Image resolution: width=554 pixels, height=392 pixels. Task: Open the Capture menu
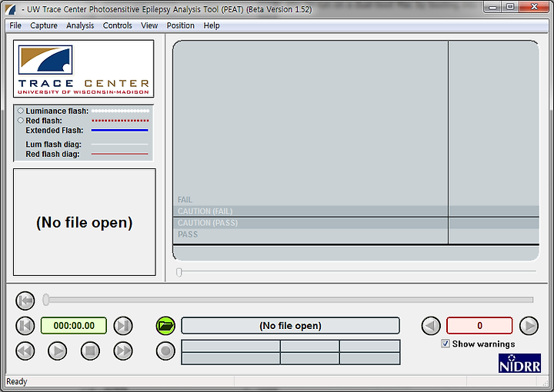pyautogui.click(x=43, y=25)
